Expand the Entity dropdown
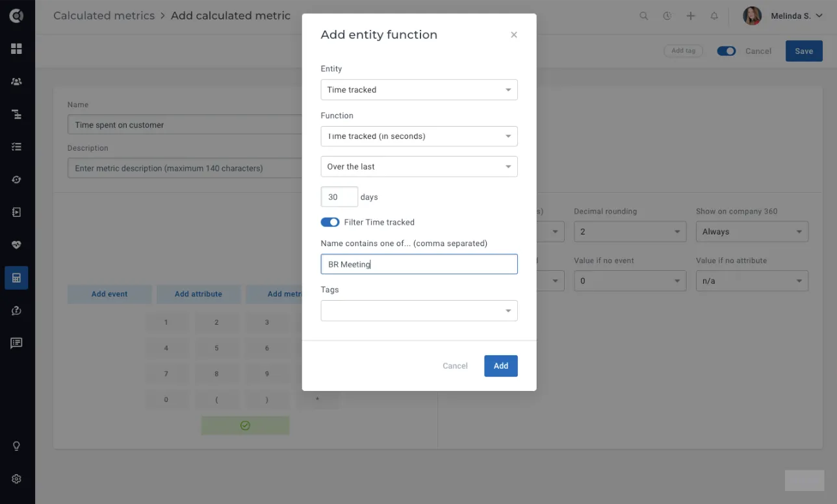837x504 pixels. coord(419,90)
